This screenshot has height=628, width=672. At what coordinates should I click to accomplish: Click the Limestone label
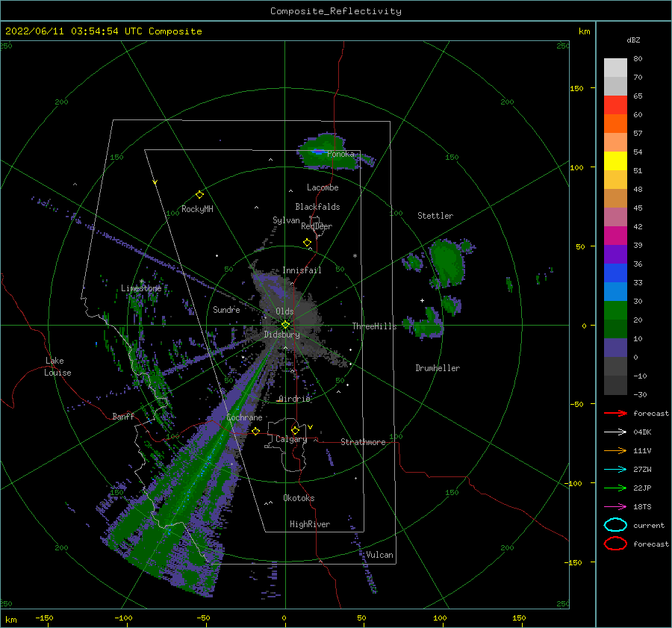141,288
